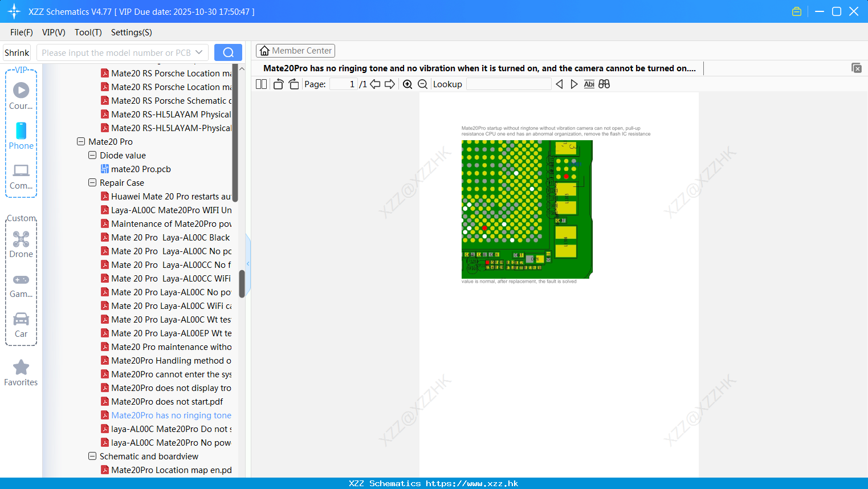
Task: Open Mate20 RS-HL5LAYAM Physical document
Action: coord(171,114)
